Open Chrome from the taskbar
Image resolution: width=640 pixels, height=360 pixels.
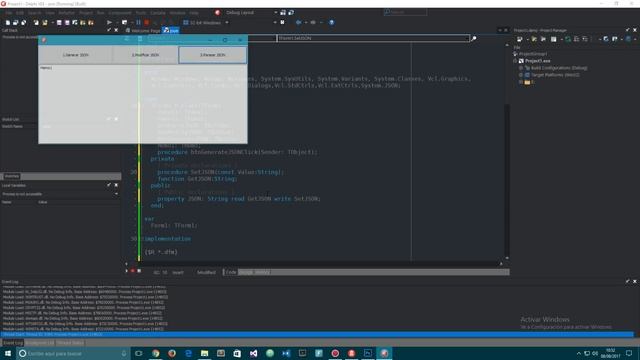coord(156,353)
